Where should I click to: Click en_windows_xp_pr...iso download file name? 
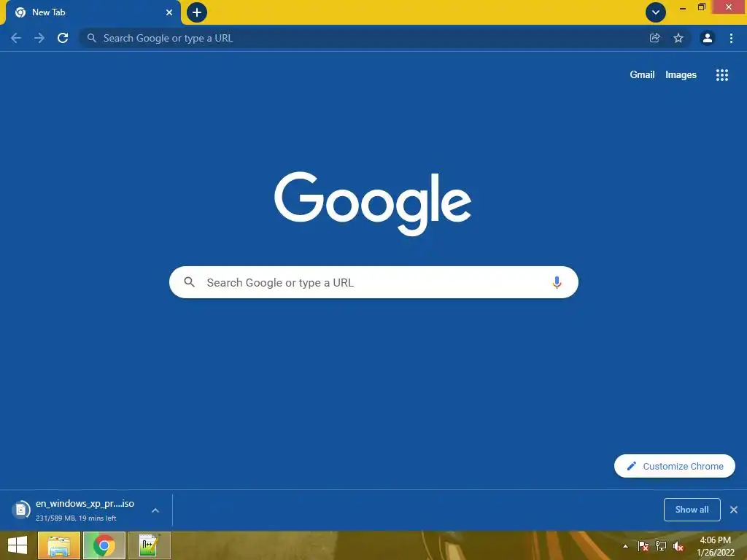tap(85, 503)
